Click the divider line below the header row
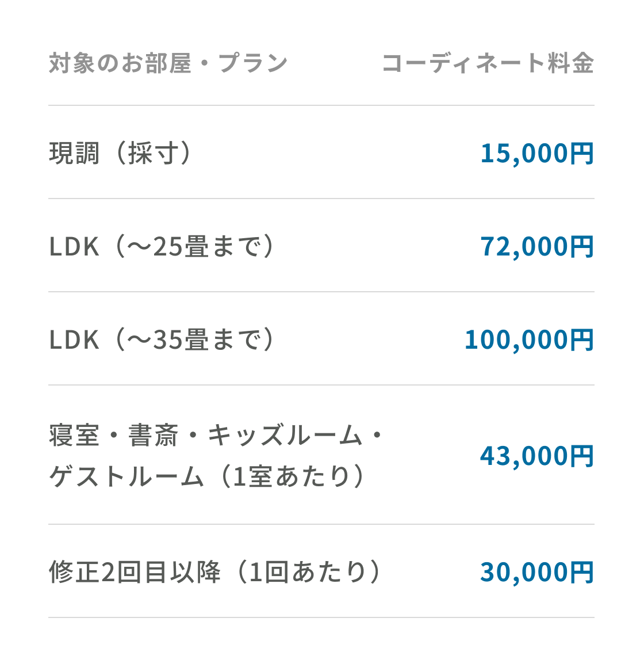The image size is (644, 656). tap(321, 105)
